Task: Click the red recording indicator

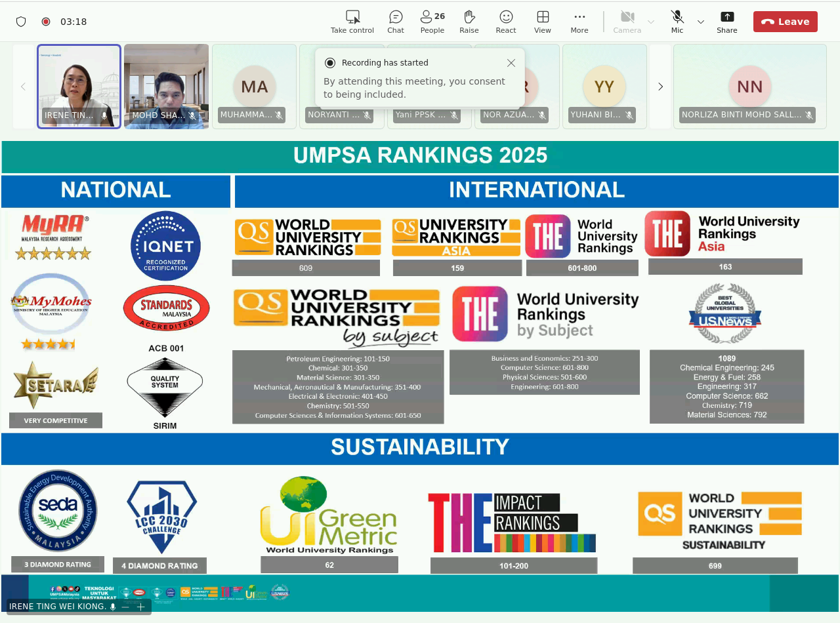Action: click(x=46, y=22)
